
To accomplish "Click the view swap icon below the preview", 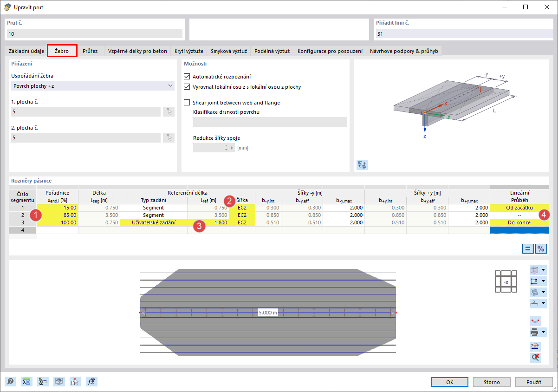I will [362, 164].
